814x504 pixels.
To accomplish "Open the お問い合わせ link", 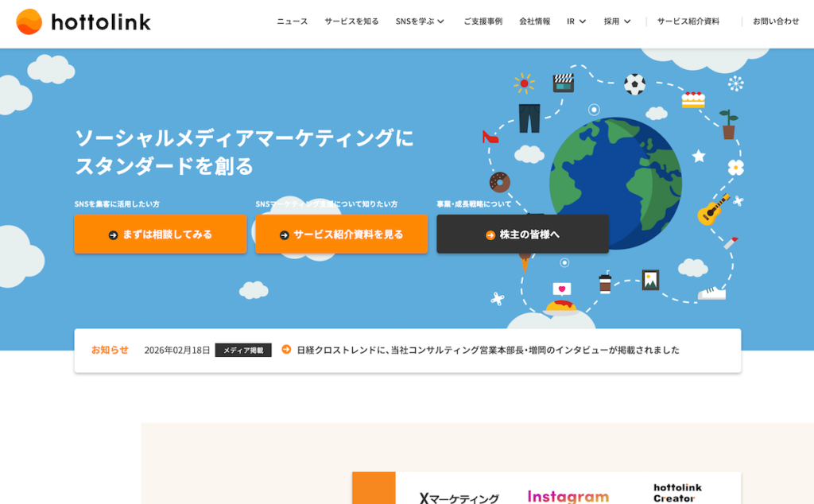I will pos(776,21).
